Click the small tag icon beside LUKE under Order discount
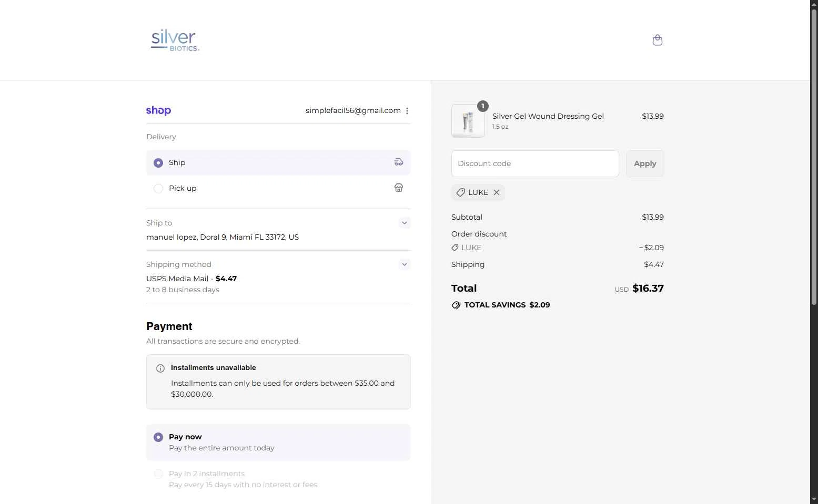Screen dimensions: 818x504 click(x=455, y=248)
